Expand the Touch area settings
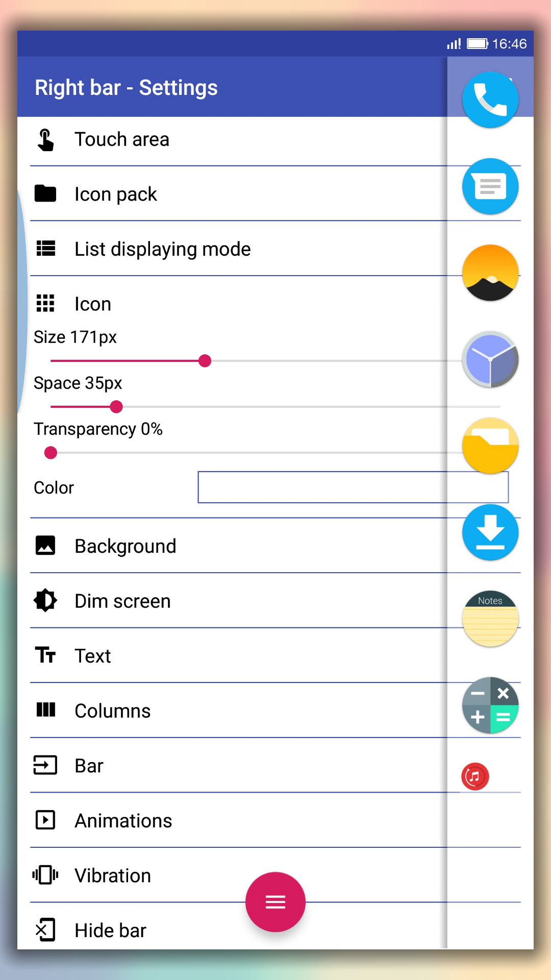 [122, 140]
